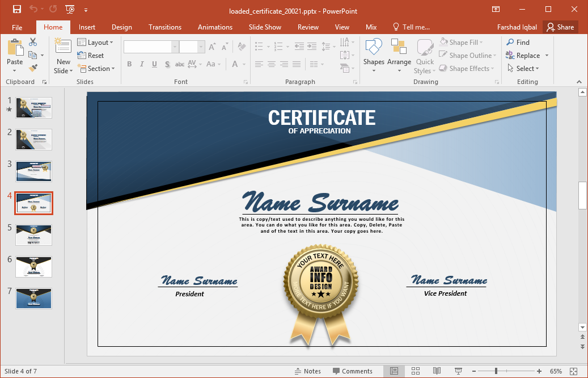Click the Reading View icon in status bar

click(x=436, y=371)
